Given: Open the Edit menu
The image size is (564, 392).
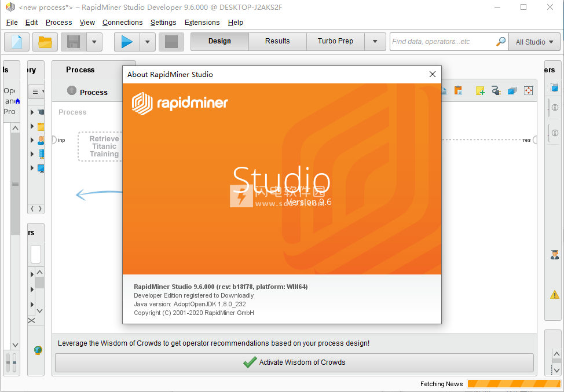Looking at the screenshot, I should point(32,23).
